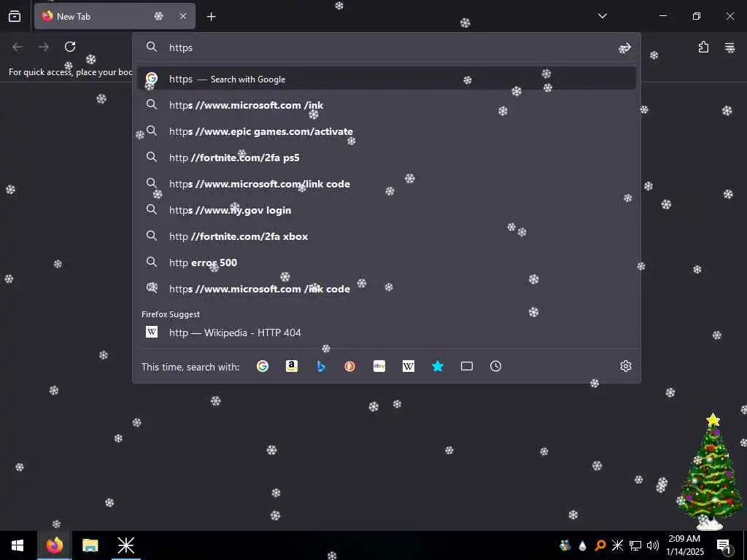Select suggestion 'https //www.microsoft.com/link code'
Image resolution: width=747 pixels, height=560 pixels.
(387, 184)
